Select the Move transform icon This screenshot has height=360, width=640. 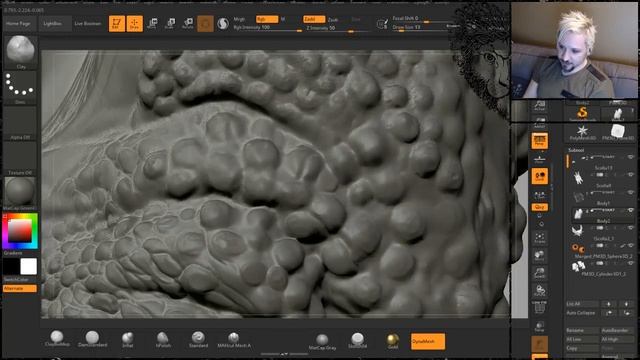point(152,23)
